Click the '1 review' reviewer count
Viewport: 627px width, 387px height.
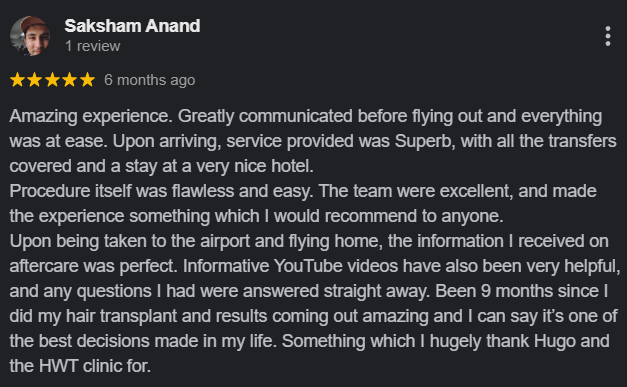click(92, 46)
